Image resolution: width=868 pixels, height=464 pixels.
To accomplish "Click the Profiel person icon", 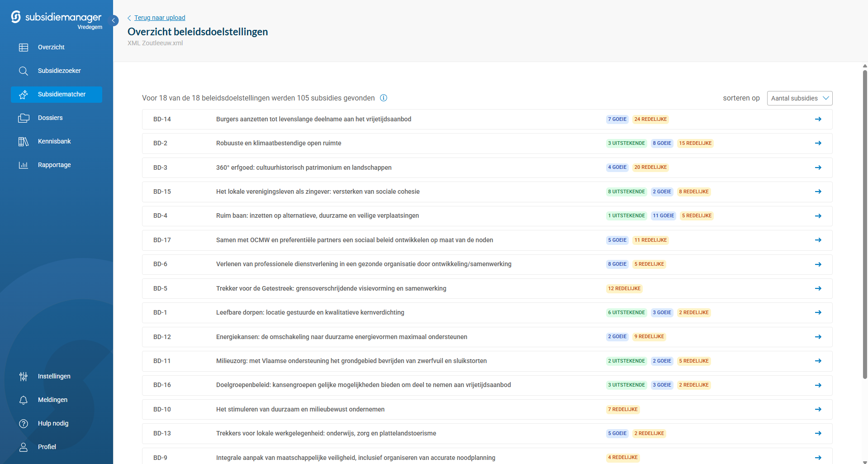I will 24,447.
